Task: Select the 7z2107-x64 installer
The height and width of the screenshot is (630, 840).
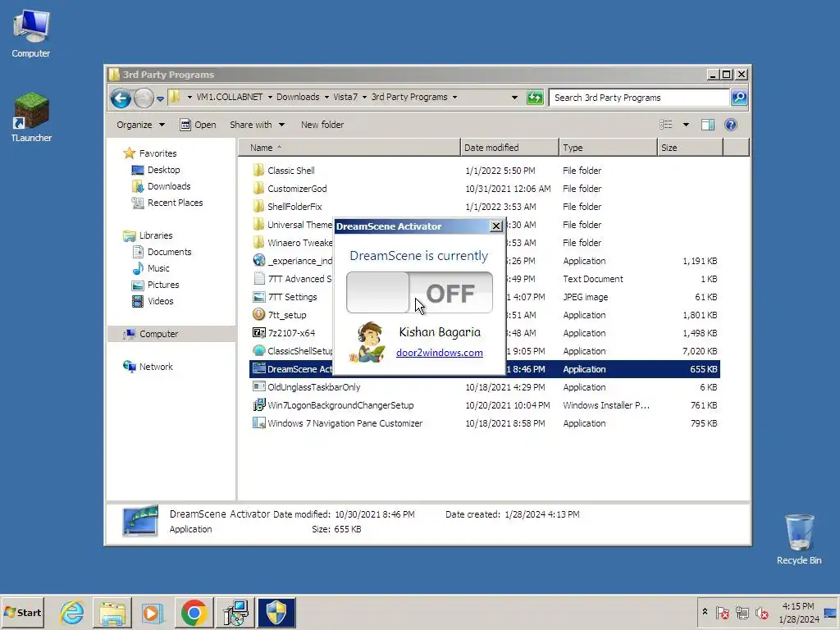Action: click(291, 333)
